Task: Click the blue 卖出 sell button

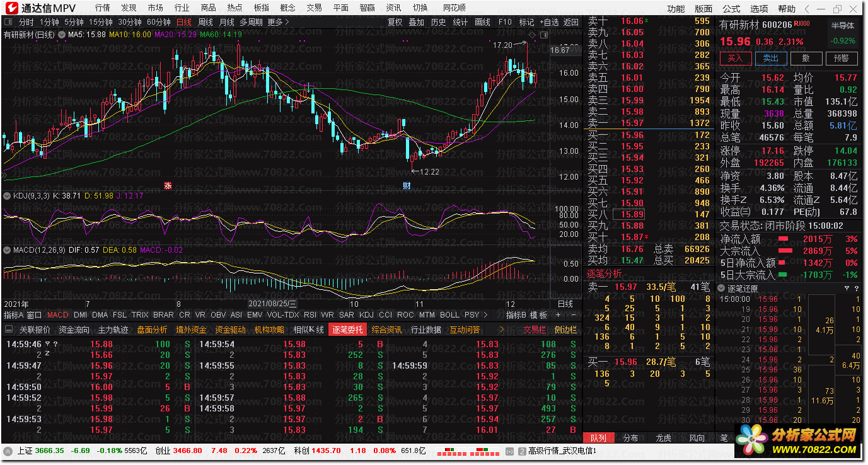Action: point(770,58)
